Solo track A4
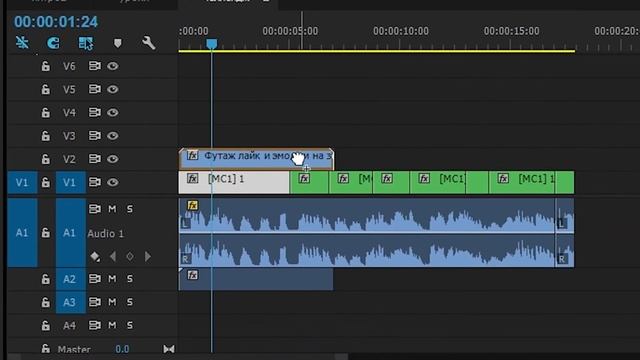640x360 pixels. (x=129, y=325)
